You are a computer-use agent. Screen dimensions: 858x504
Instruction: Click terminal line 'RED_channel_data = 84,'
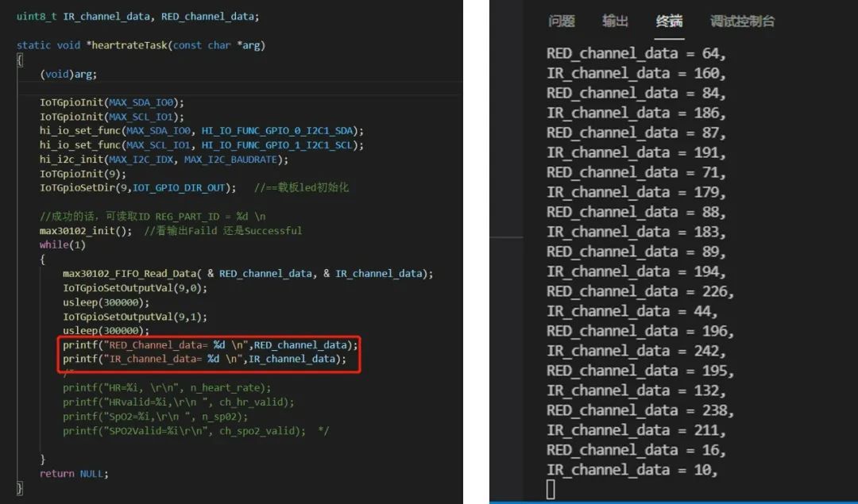click(x=636, y=93)
